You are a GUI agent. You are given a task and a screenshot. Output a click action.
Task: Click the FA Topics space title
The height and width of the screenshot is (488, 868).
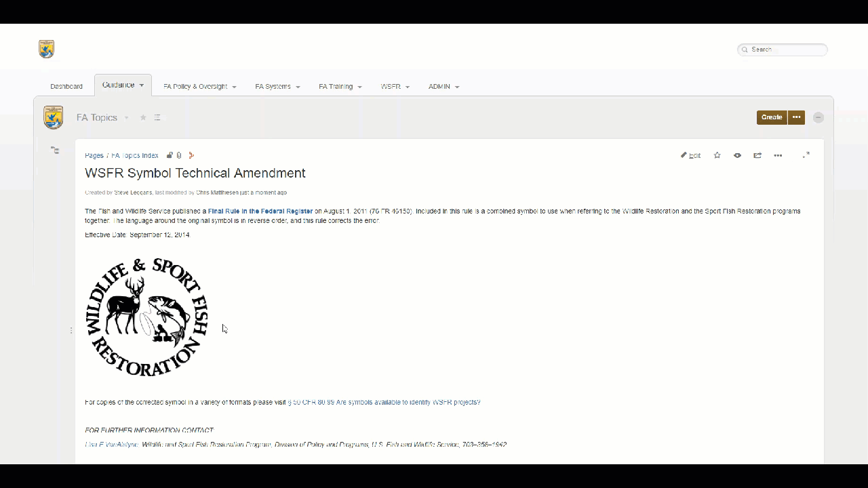pos(97,117)
